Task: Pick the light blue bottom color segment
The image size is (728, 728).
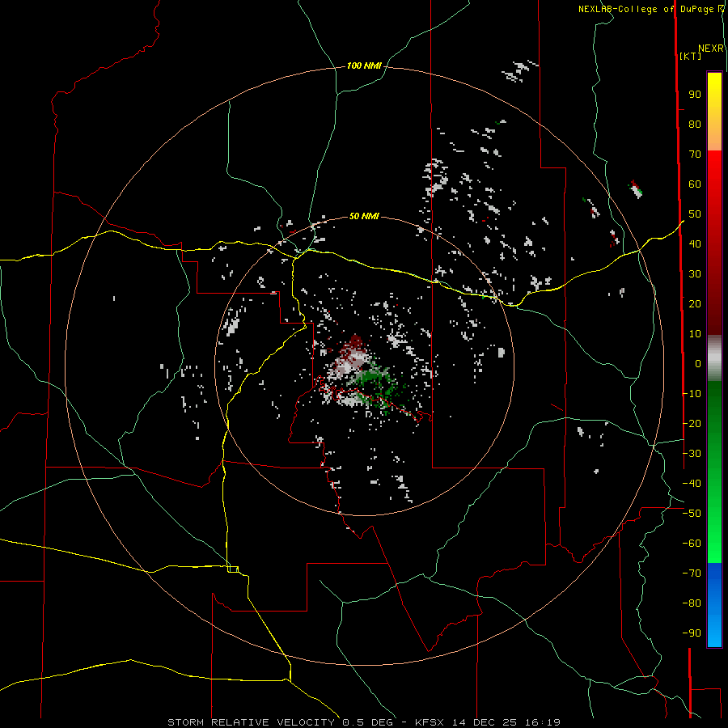Action: click(x=714, y=632)
